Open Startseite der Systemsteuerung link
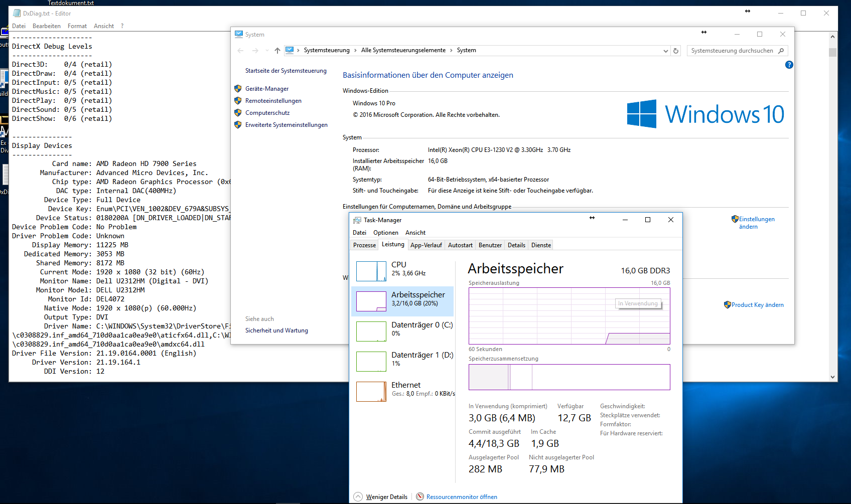Image resolution: width=851 pixels, height=504 pixels. pyautogui.click(x=286, y=71)
